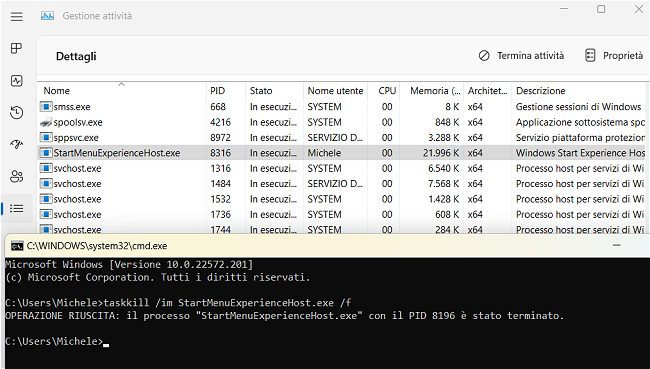
Task: Open the Processes page in the sidebar
Action: [x=17, y=48]
